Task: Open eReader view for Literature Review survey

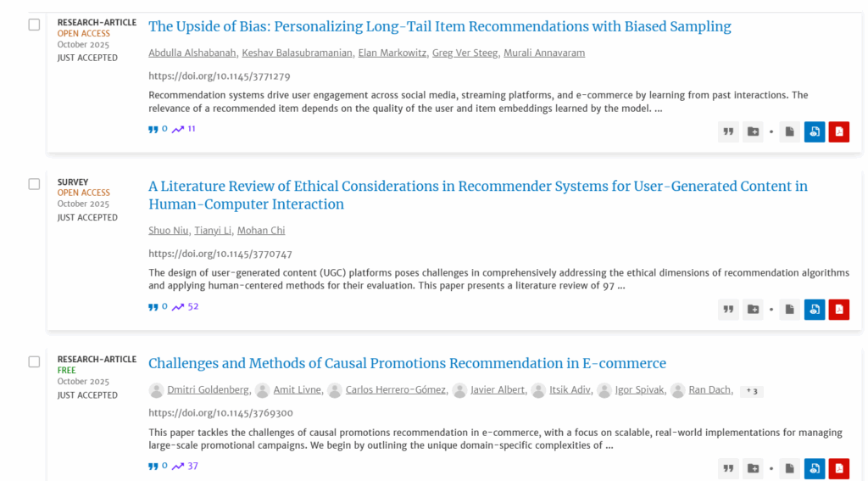Action: [814, 310]
